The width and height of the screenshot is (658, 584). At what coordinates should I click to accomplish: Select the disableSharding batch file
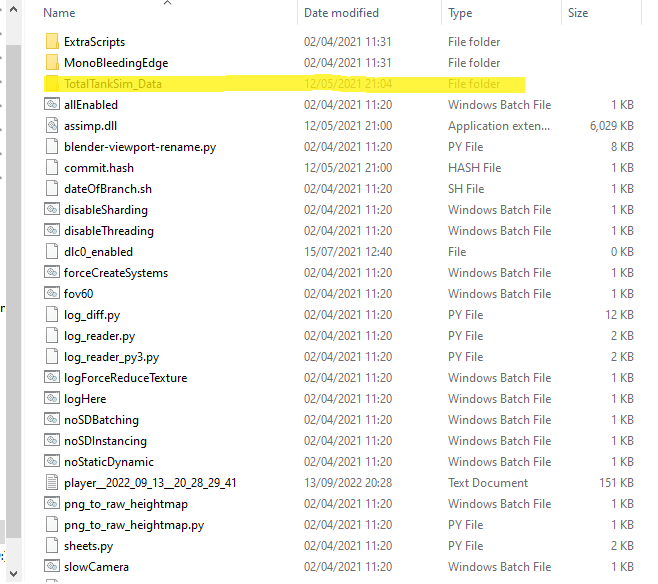(105, 210)
